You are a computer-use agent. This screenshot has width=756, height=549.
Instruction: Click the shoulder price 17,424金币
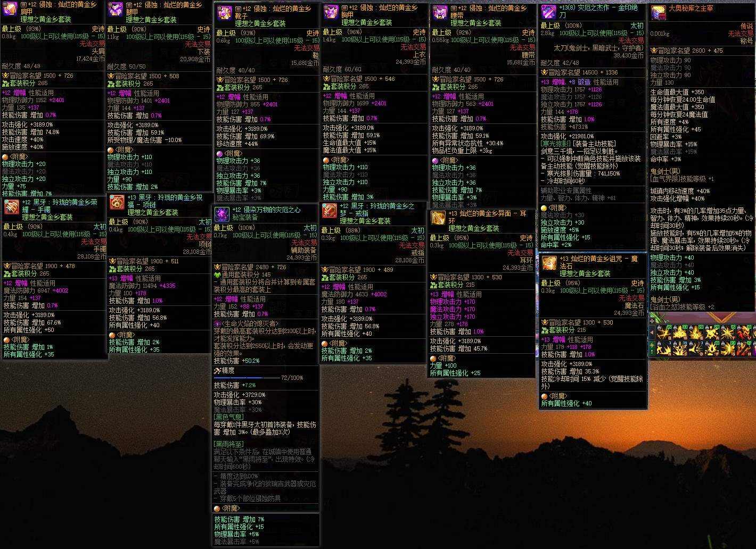[91, 59]
